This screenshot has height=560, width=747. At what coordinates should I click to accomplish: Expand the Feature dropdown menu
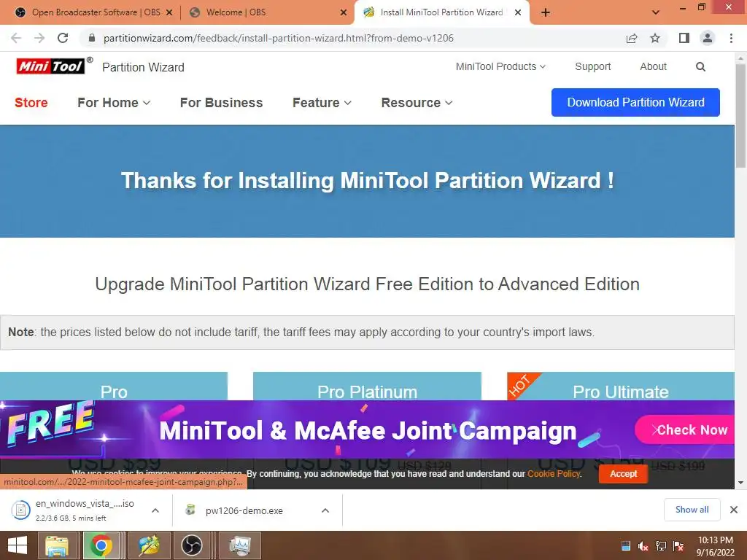click(322, 102)
